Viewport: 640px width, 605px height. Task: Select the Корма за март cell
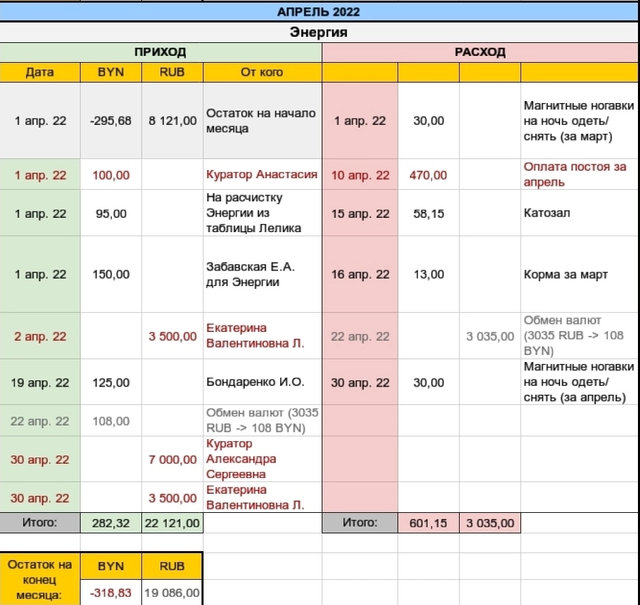point(579,274)
